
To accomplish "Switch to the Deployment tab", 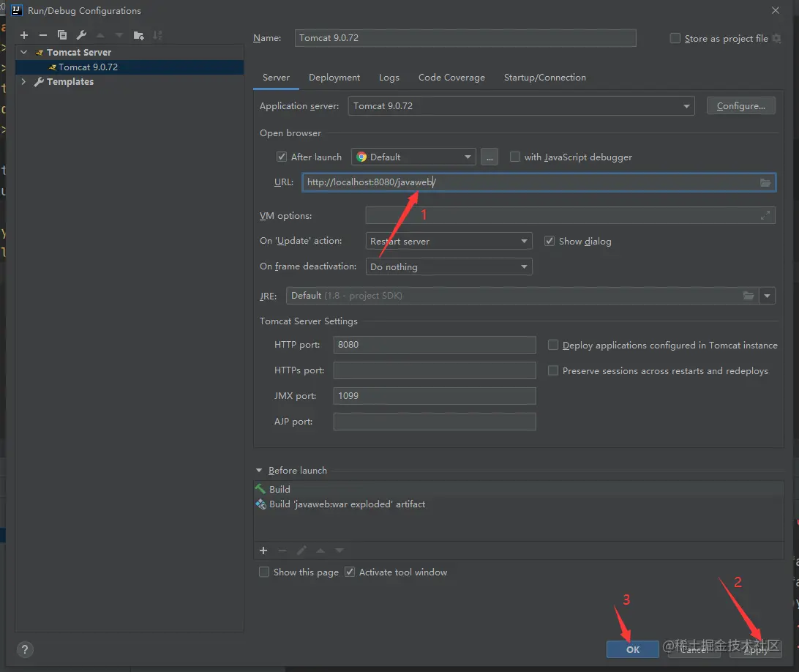I will pyautogui.click(x=334, y=78).
